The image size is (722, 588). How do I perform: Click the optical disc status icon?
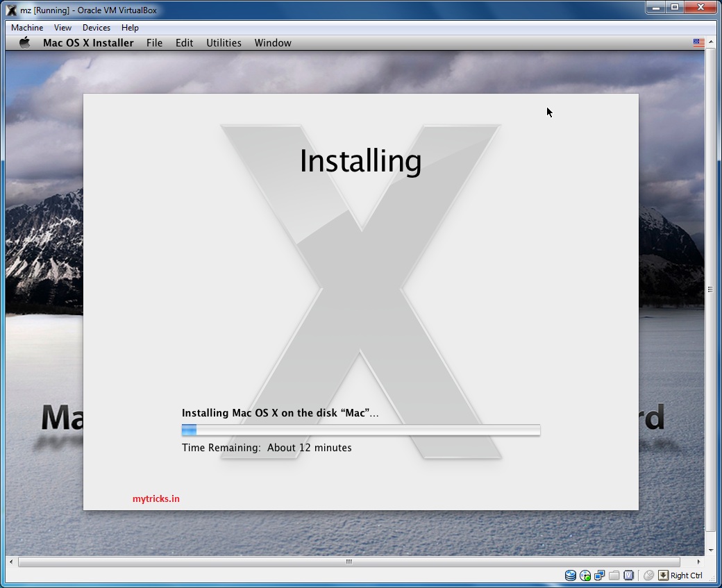[585, 575]
